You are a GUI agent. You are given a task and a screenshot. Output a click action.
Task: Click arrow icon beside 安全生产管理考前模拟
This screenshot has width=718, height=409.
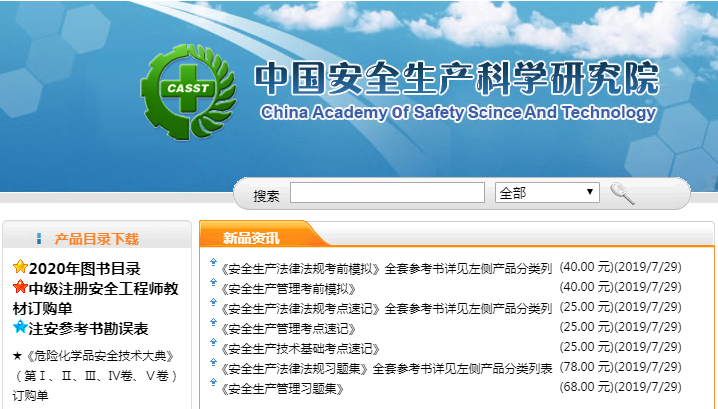[x=213, y=283]
